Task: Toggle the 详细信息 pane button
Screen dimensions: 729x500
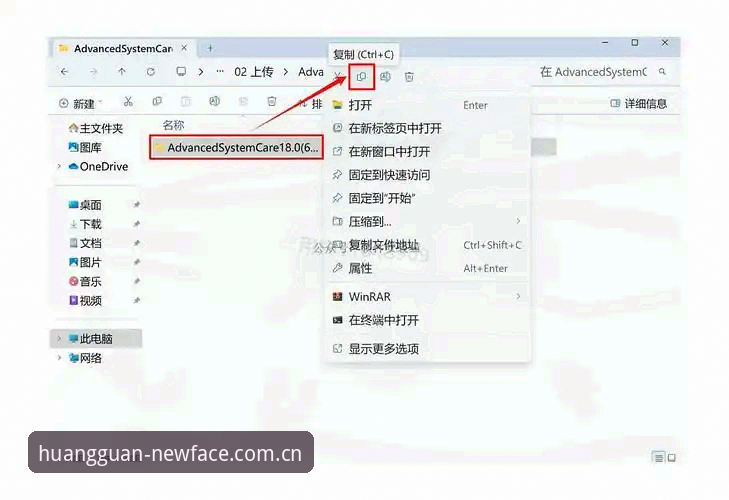Action: pyautogui.click(x=638, y=103)
